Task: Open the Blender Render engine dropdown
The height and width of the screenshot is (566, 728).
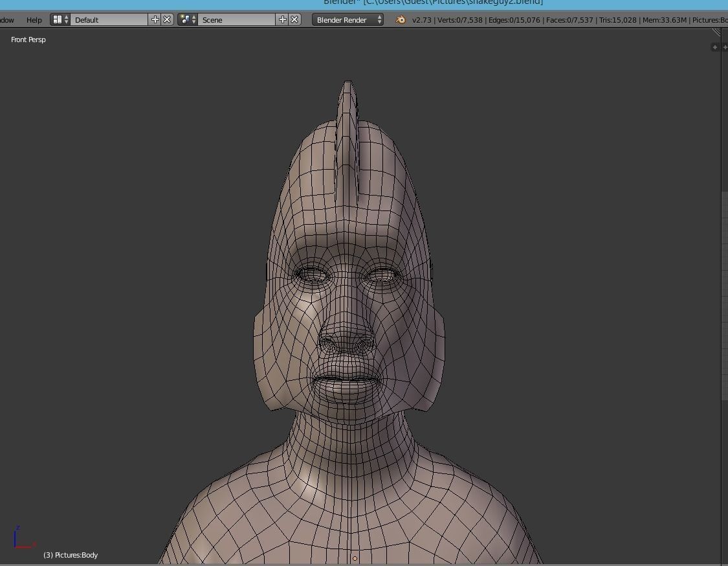Action: tap(347, 19)
